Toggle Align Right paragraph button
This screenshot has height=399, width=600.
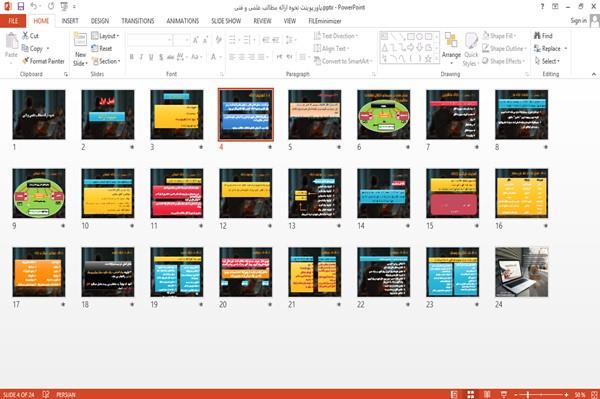(251, 57)
